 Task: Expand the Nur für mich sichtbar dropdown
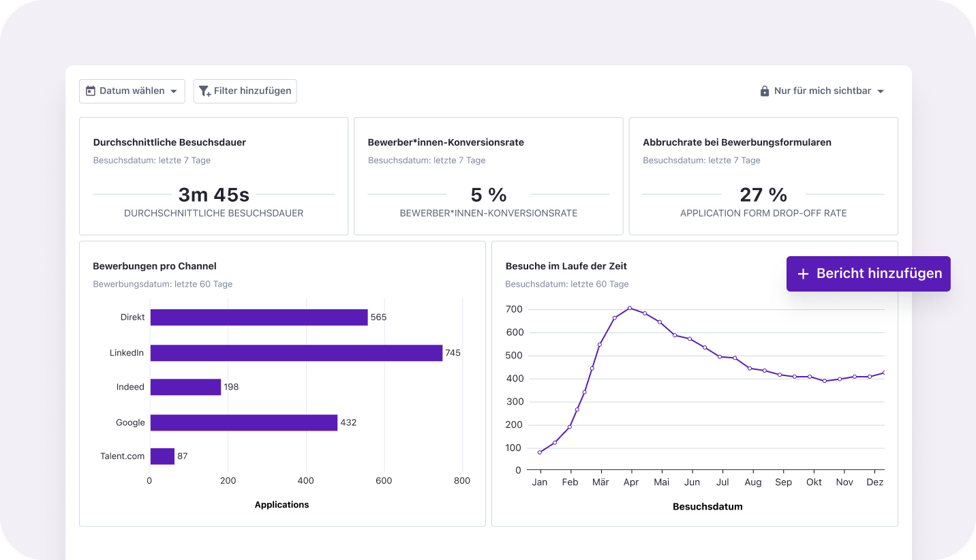pos(881,91)
